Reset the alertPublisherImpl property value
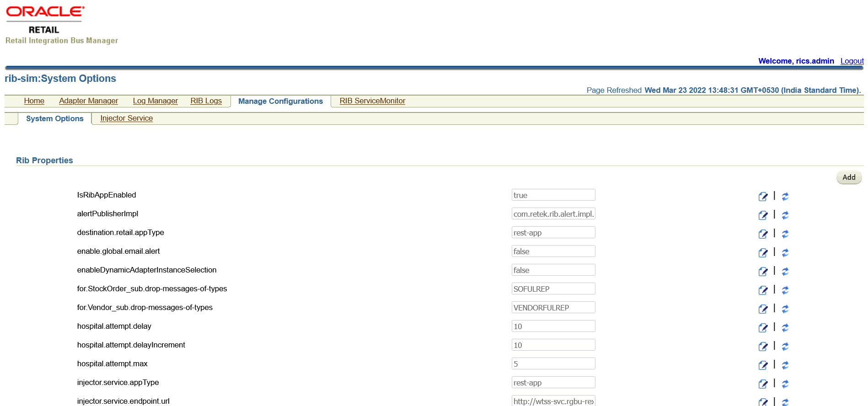The image size is (868, 406). pos(785,215)
